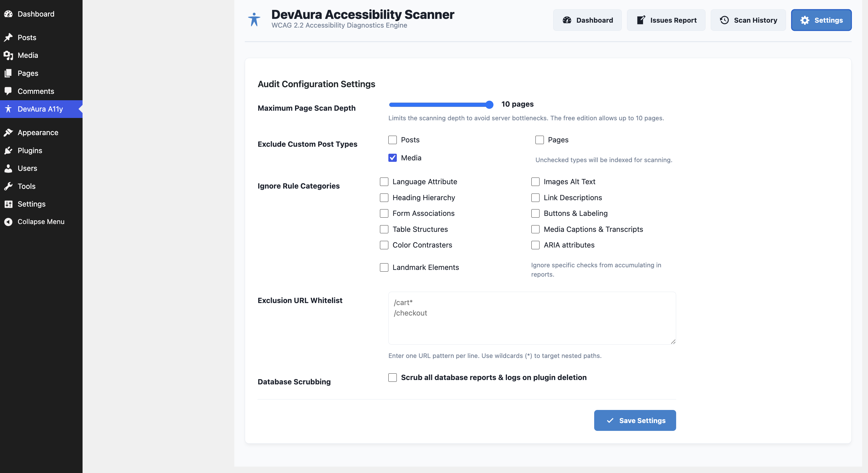Check the ARIA attributes checkbox
The image size is (868, 473).
pos(535,245)
